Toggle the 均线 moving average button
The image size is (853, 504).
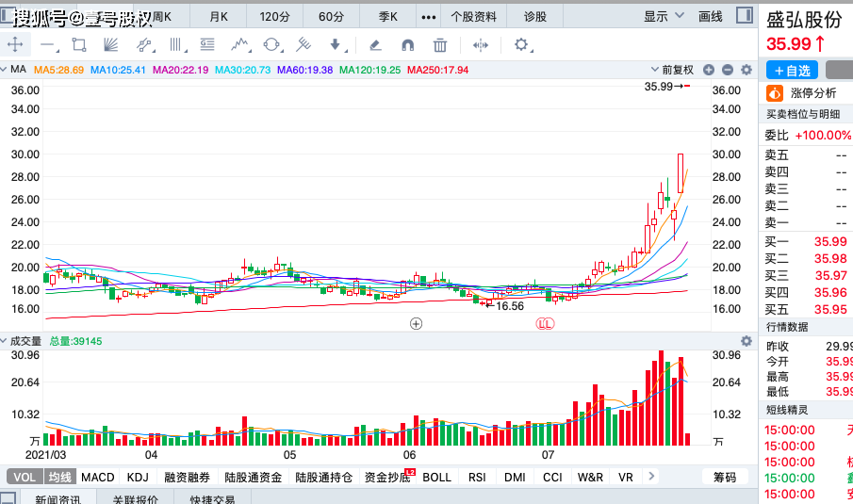tap(59, 477)
